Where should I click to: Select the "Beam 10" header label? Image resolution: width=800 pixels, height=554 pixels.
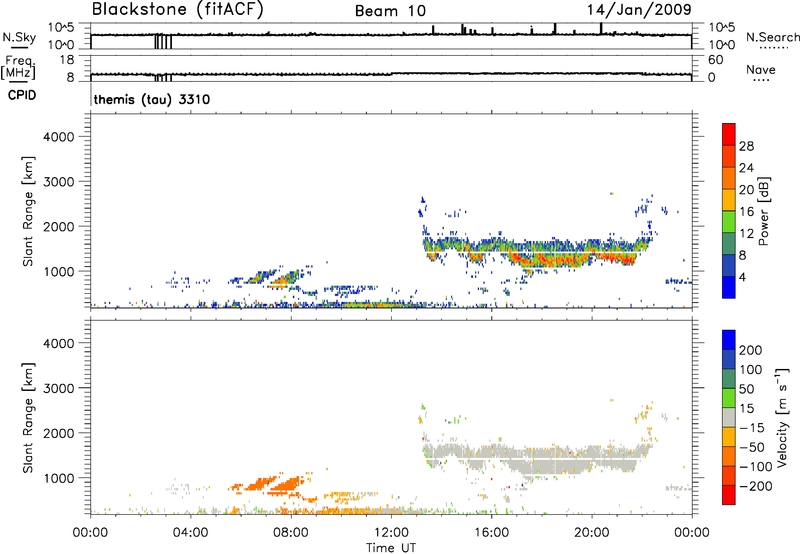[390, 11]
